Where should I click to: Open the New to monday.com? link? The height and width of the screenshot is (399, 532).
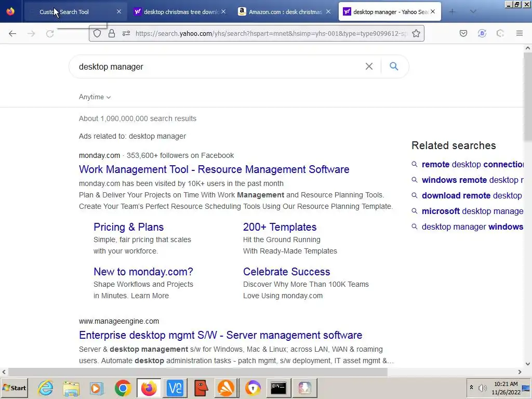click(143, 272)
